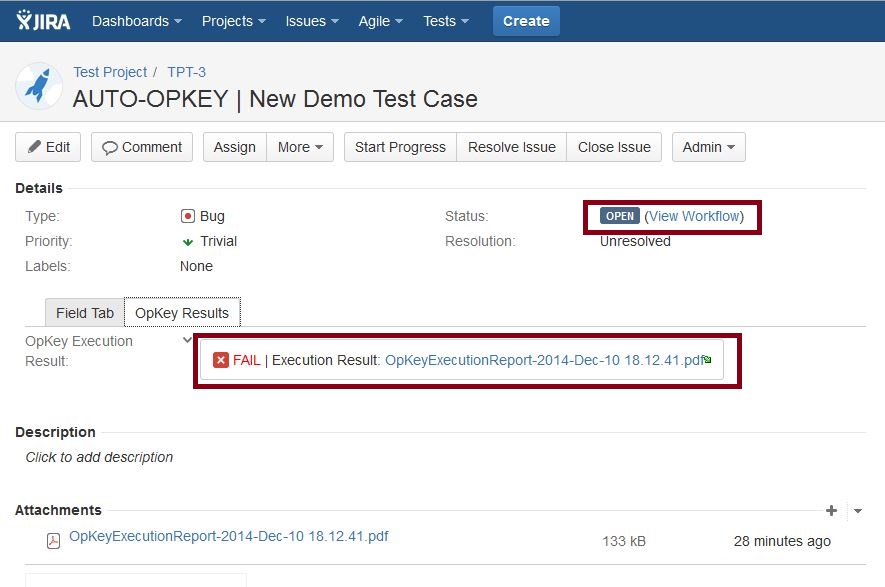Image resolution: width=885 pixels, height=587 pixels.
Task: Click the 133 kB attachment size
Action: pos(624,541)
